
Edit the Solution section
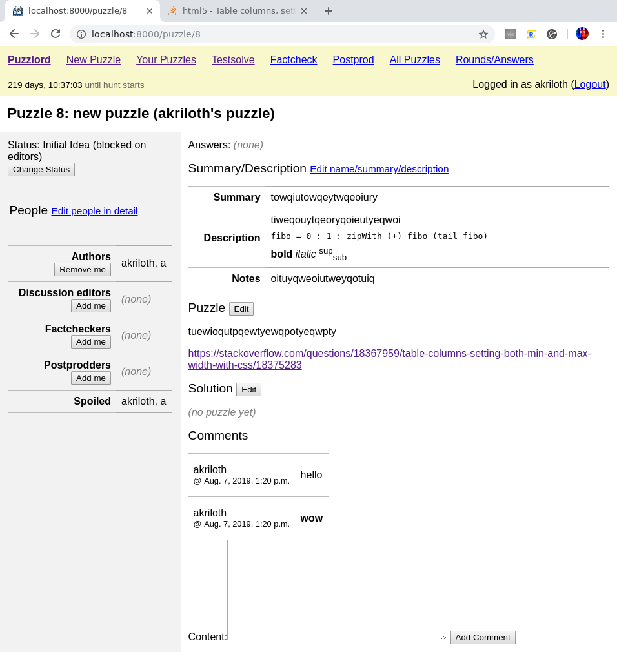tap(248, 389)
